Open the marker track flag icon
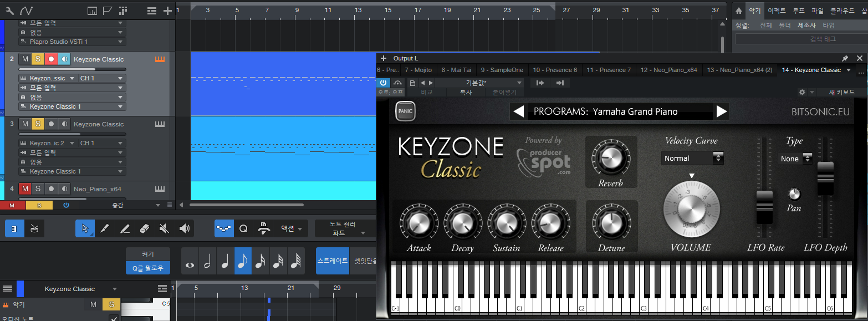The image size is (868, 321). click(x=108, y=11)
